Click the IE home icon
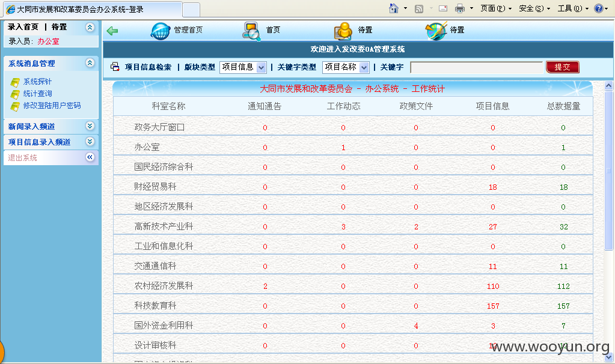This screenshot has width=615, height=364. pos(394,8)
